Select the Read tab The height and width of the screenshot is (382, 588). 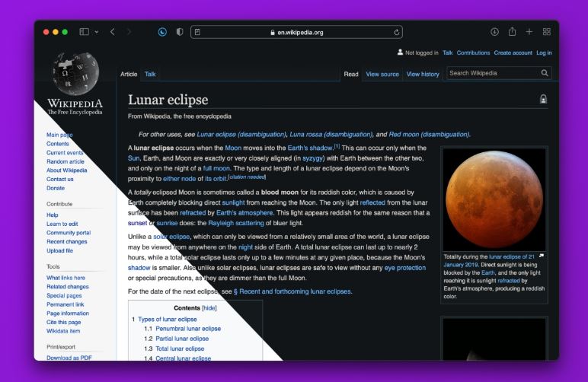[351, 74]
